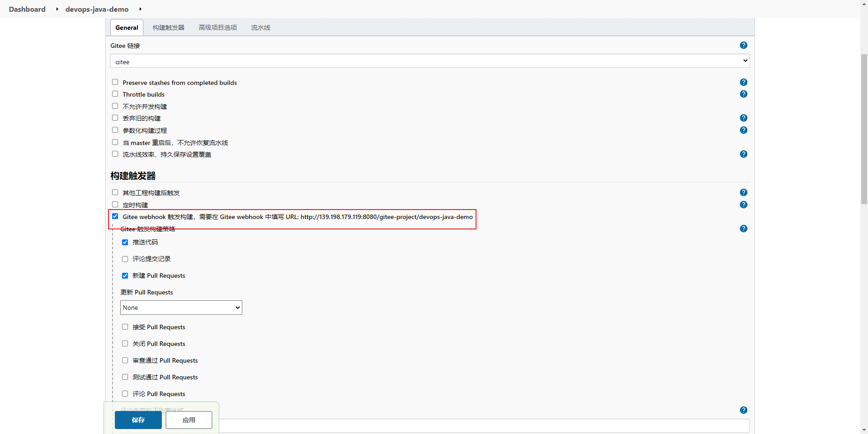Check the 丢弃旧的构建 box
The height and width of the screenshot is (434, 868).
(x=115, y=118)
